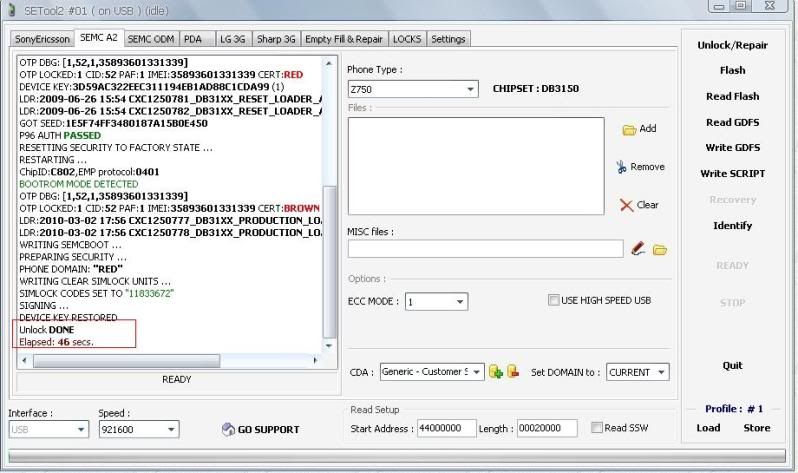Click the 'CHIPSET : DB3150' label
Screen dimensions: 798x473
coord(535,89)
